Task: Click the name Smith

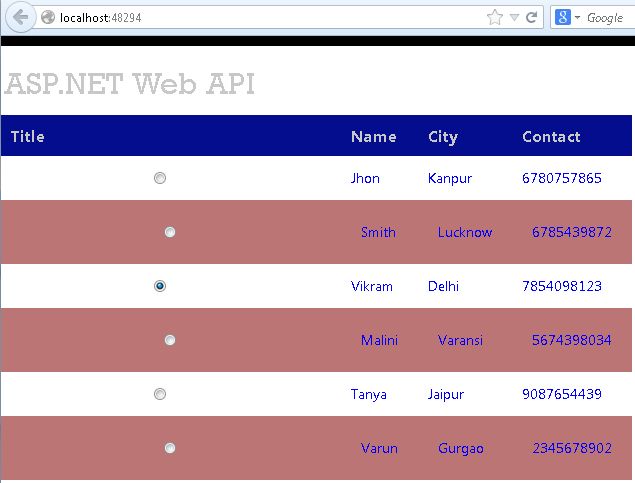Action: click(x=378, y=232)
